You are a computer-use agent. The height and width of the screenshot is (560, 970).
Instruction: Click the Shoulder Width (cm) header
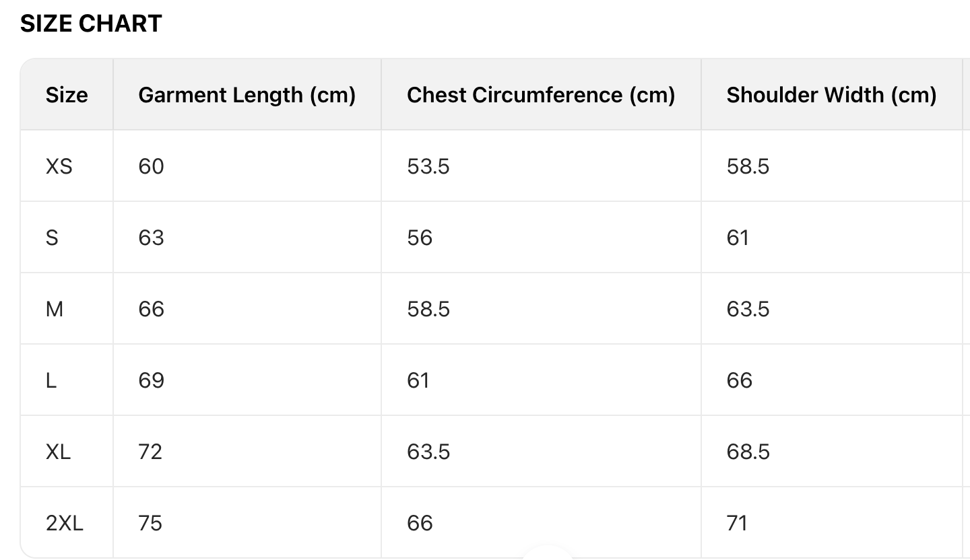[x=831, y=95]
